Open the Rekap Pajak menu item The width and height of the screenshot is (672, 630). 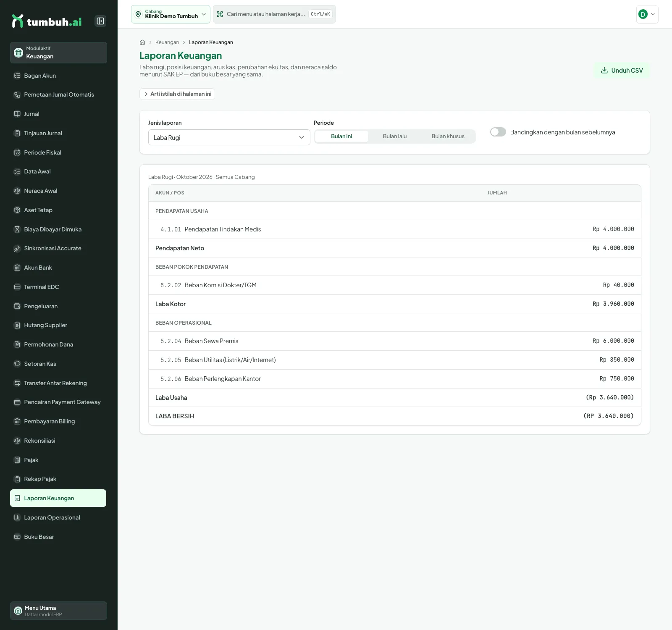click(58, 479)
